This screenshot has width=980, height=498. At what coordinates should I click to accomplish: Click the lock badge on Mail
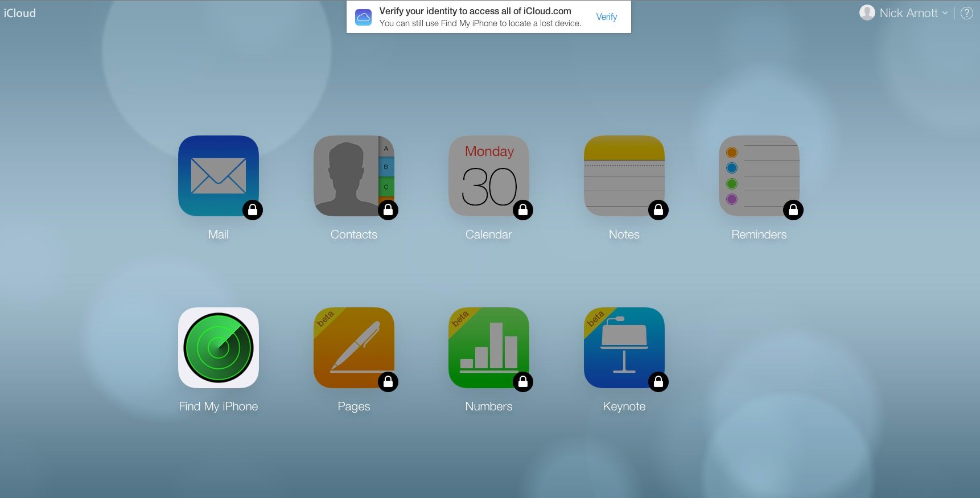[x=253, y=210]
